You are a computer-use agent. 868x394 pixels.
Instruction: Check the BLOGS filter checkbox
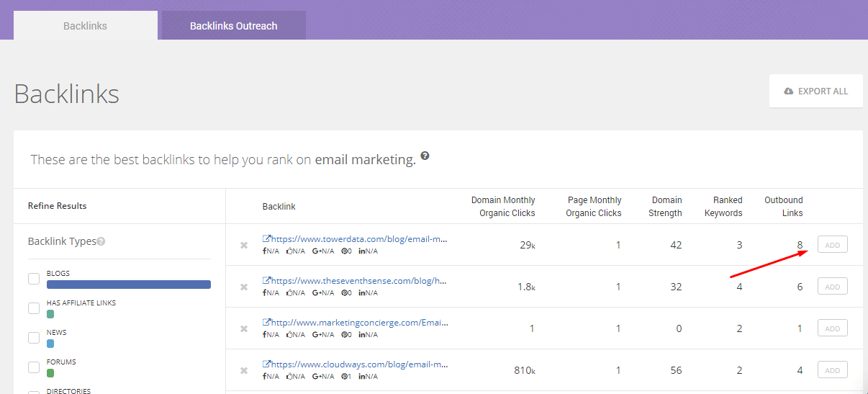pos(34,279)
